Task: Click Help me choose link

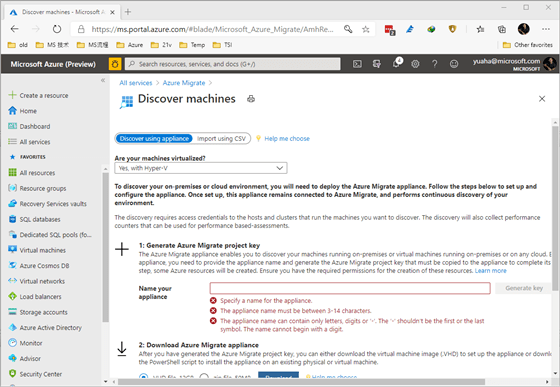Action: click(287, 139)
